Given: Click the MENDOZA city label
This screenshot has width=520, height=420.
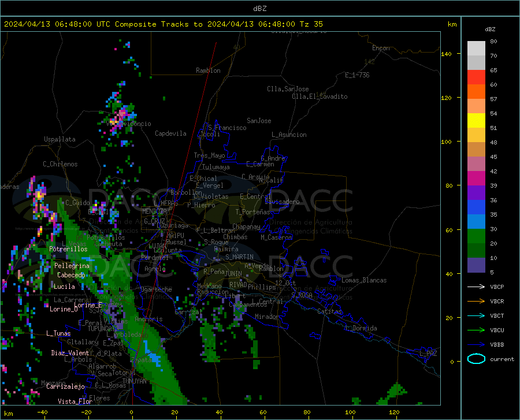Looking at the screenshot, I should tap(154, 211).
